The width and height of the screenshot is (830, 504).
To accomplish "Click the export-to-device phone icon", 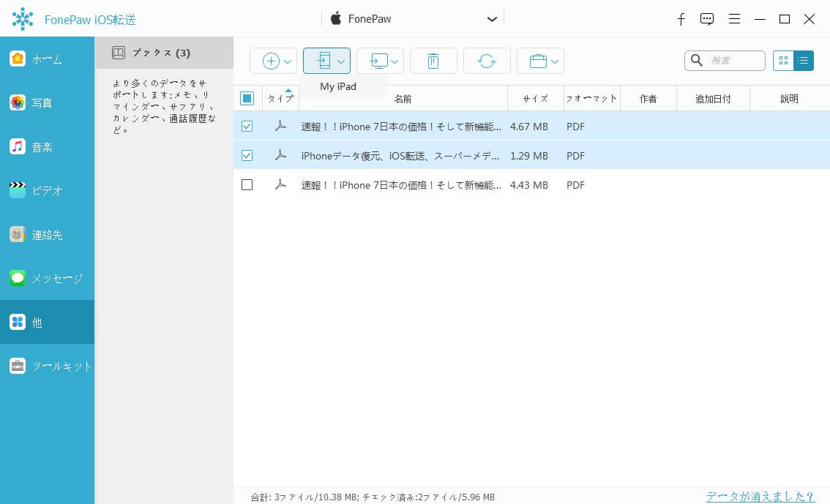I will coord(324,61).
